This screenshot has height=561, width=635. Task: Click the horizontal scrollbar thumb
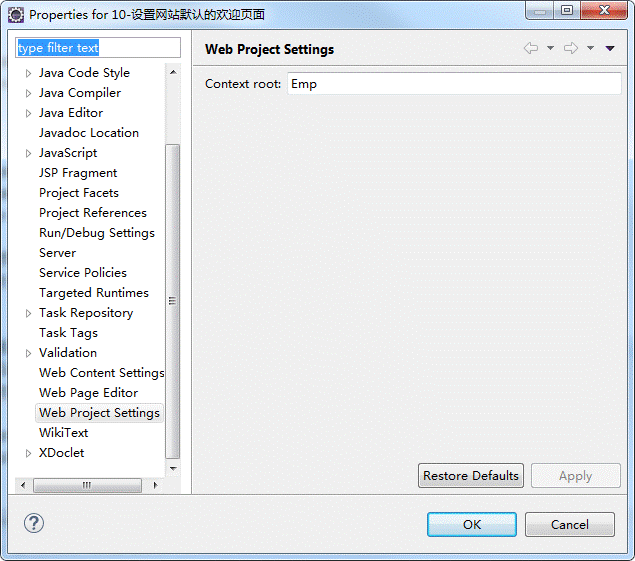(x=87, y=485)
